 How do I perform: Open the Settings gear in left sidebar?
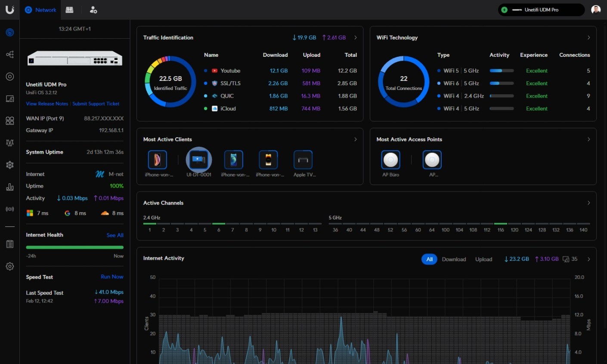point(10,266)
